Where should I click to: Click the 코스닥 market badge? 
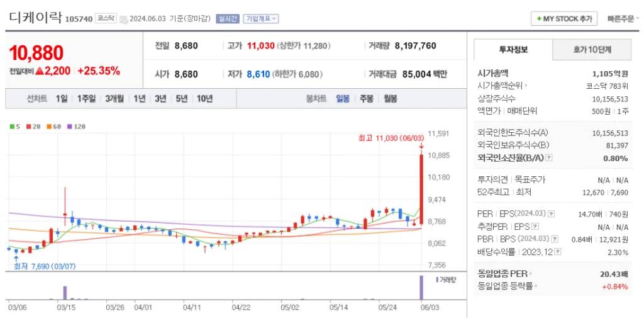click(x=106, y=18)
